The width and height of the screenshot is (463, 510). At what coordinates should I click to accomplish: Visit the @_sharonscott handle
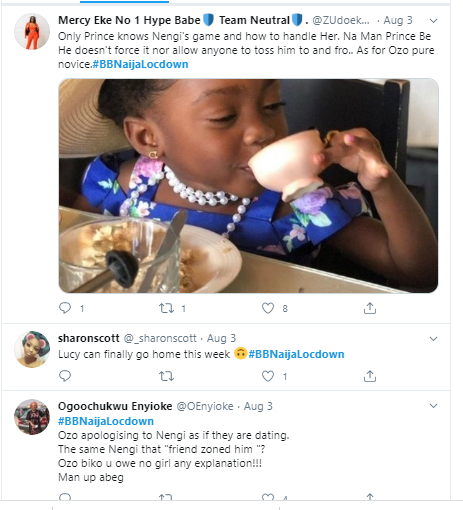(160, 338)
